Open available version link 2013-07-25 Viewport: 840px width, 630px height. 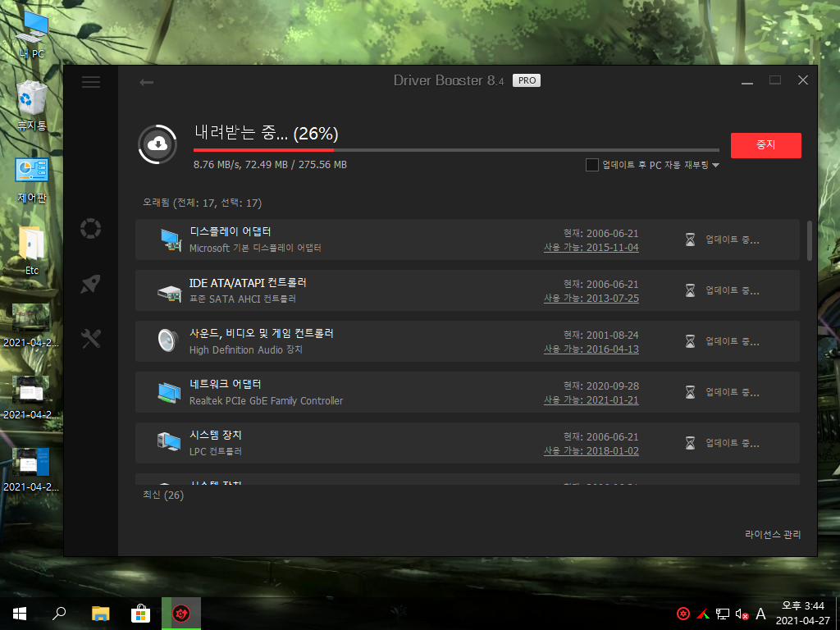point(591,299)
